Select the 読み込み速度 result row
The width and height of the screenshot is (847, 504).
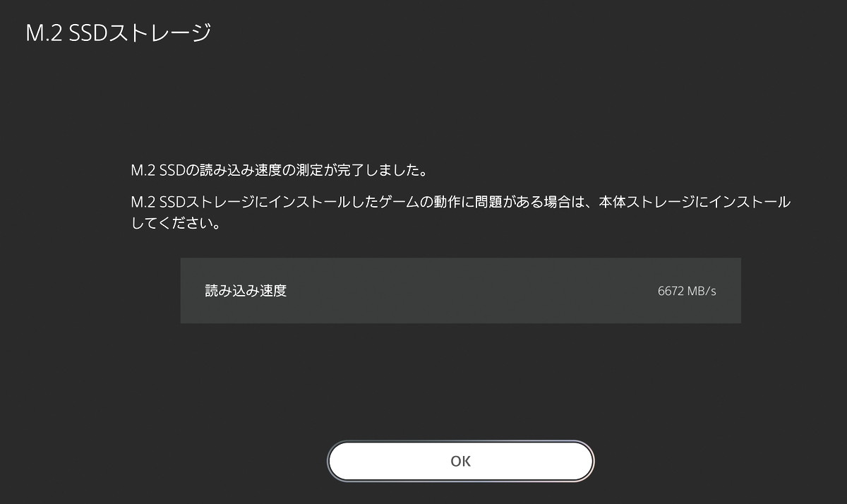(x=460, y=291)
